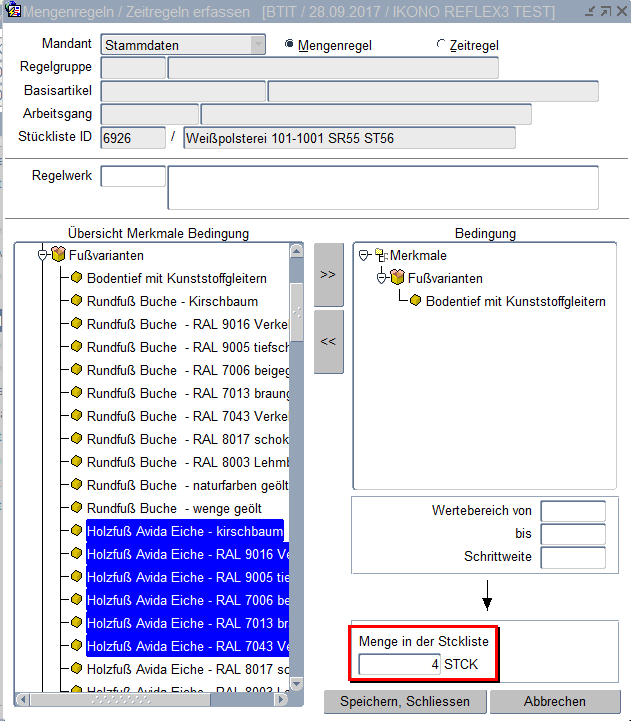The image size is (631, 721).
Task: Collapse the Fußvarianten node in left tree
Action: pyautogui.click(x=43, y=255)
